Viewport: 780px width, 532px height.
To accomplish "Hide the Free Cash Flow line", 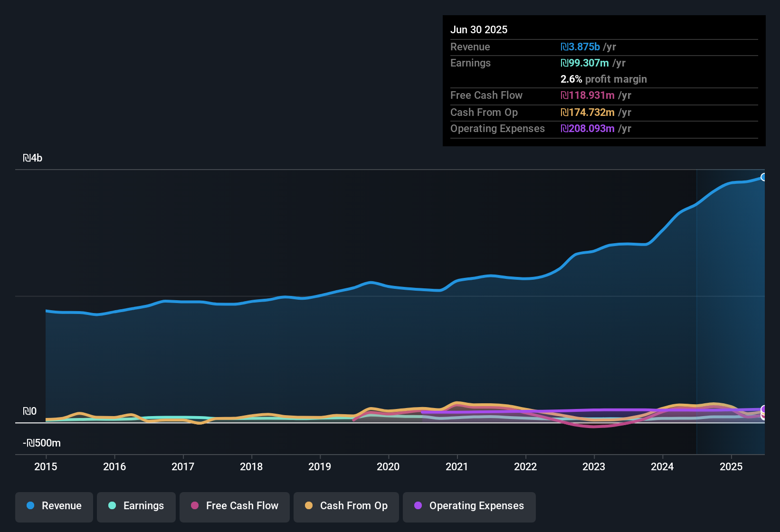I will pyautogui.click(x=234, y=506).
